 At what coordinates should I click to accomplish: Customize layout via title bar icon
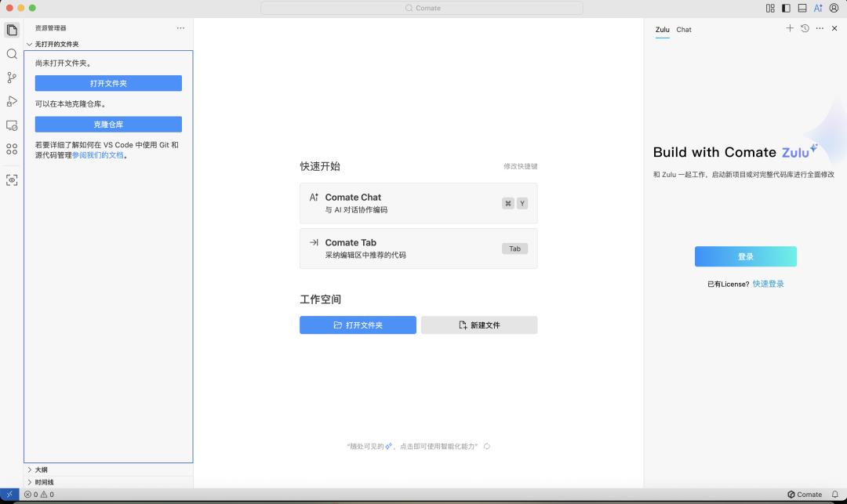coord(770,8)
